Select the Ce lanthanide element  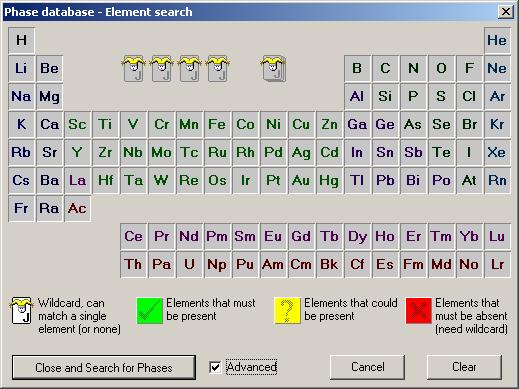pyautogui.click(x=133, y=236)
